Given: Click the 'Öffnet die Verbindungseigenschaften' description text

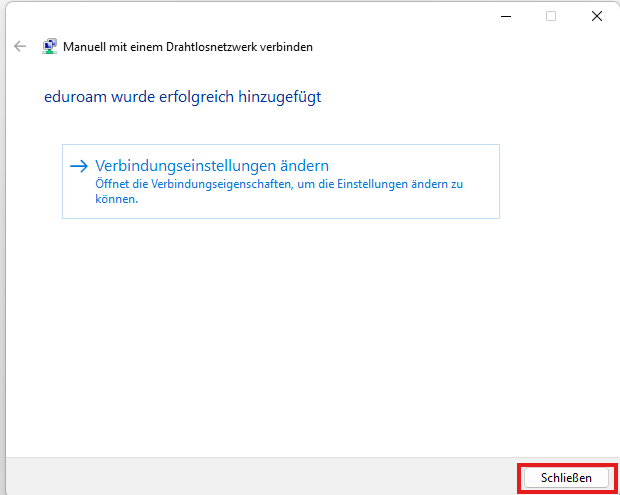Looking at the screenshot, I should (x=279, y=191).
